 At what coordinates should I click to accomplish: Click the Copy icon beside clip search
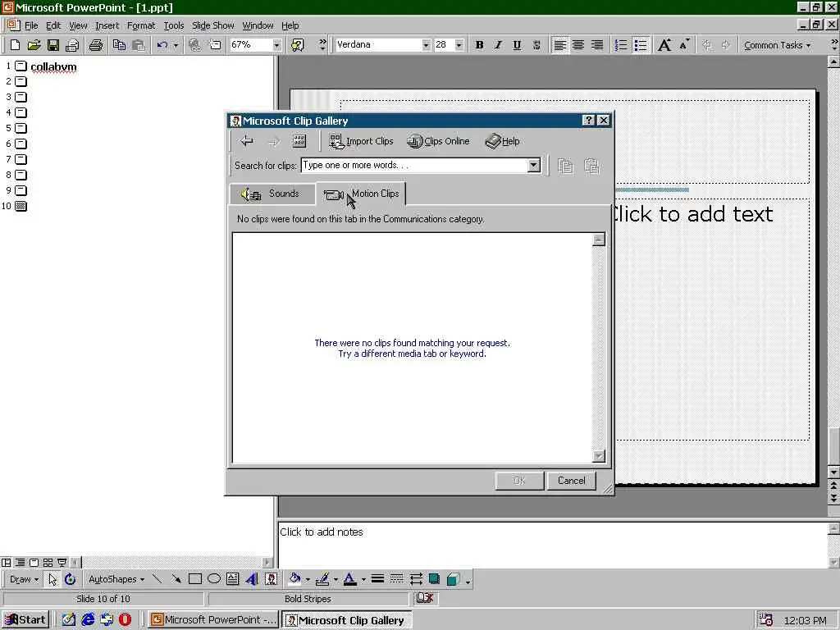click(565, 166)
